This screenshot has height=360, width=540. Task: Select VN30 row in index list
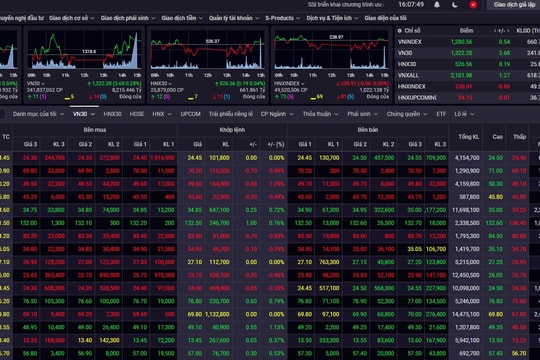pos(468,53)
